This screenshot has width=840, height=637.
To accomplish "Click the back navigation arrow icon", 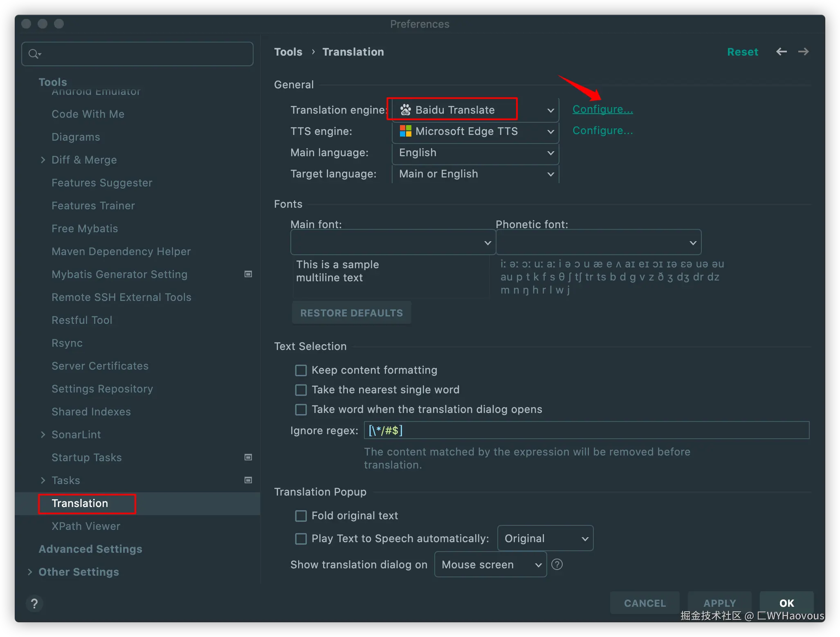I will [x=781, y=52].
